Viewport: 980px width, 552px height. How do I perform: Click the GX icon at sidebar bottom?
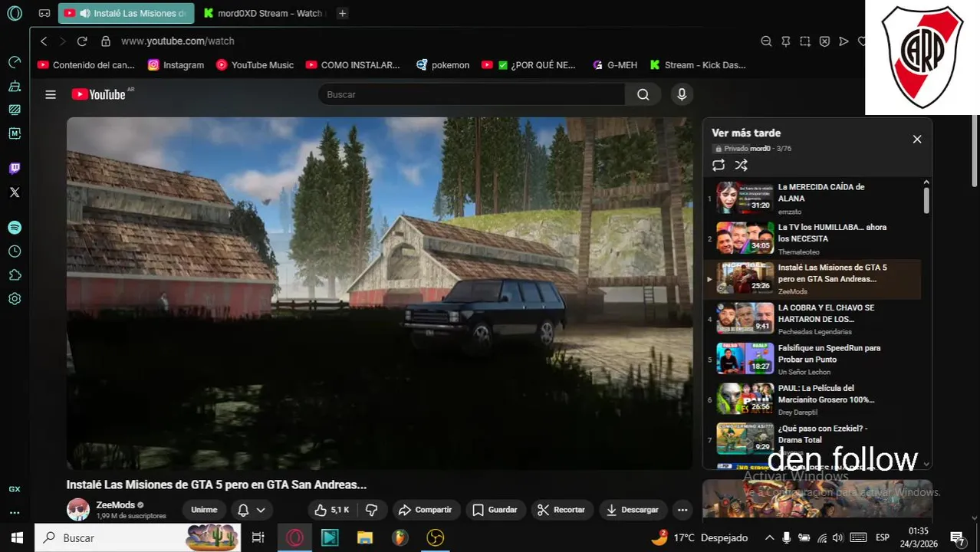[x=15, y=489]
